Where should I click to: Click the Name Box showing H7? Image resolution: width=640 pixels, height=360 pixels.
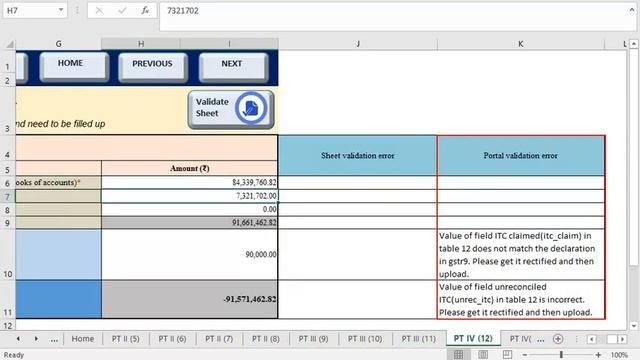(29, 10)
